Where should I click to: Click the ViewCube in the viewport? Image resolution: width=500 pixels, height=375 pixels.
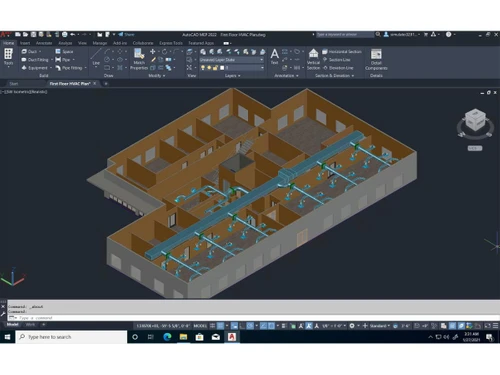[x=476, y=121]
